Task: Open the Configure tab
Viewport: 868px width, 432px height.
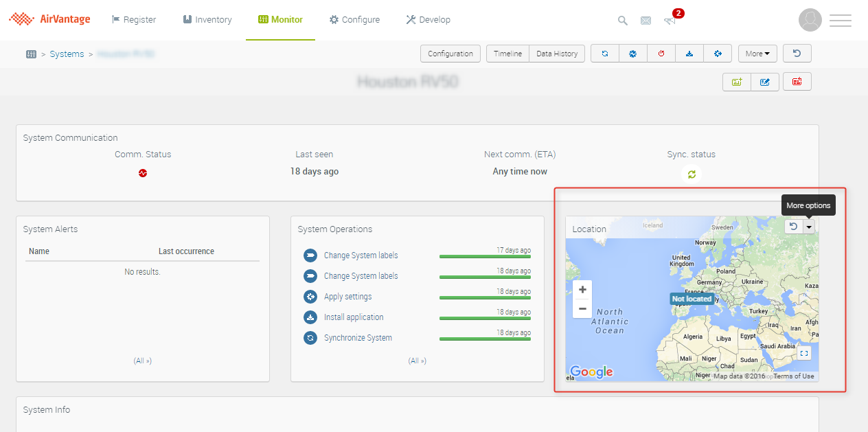Action: click(x=354, y=20)
